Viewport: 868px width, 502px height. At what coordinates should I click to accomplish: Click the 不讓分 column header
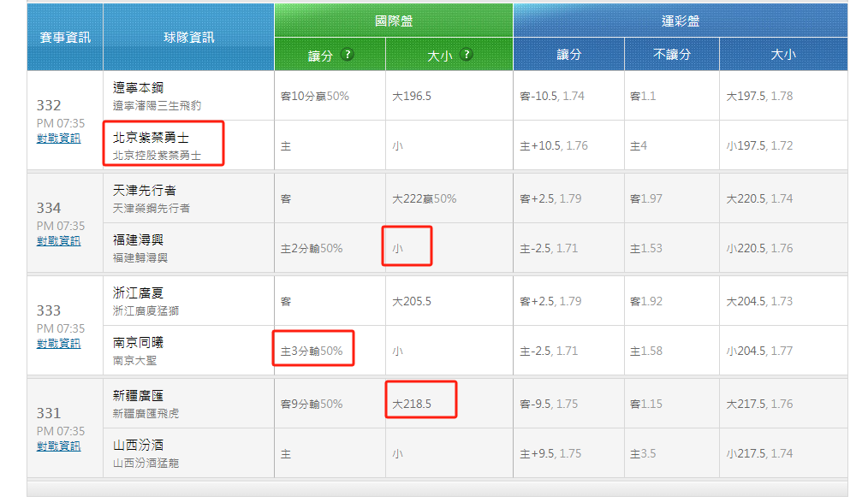(x=671, y=54)
